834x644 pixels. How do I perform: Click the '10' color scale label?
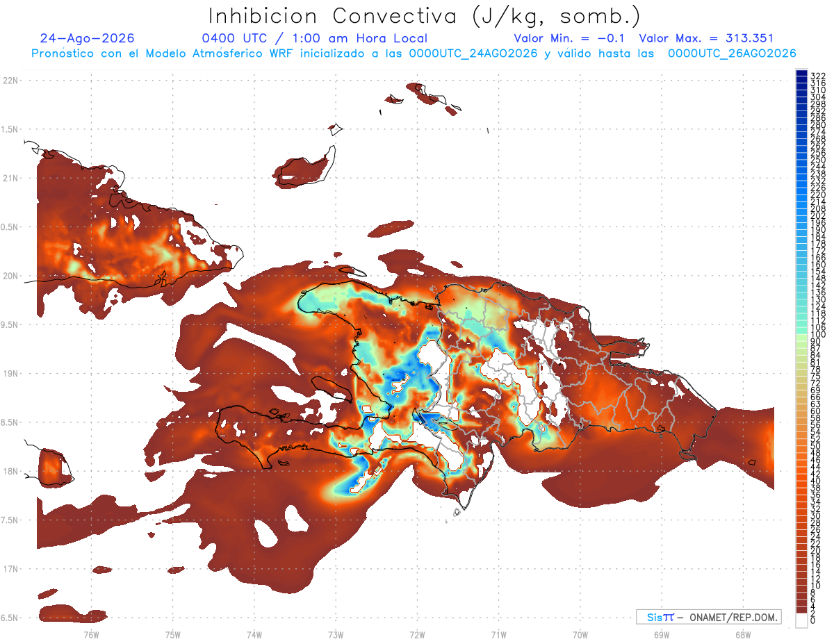[x=816, y=585]
